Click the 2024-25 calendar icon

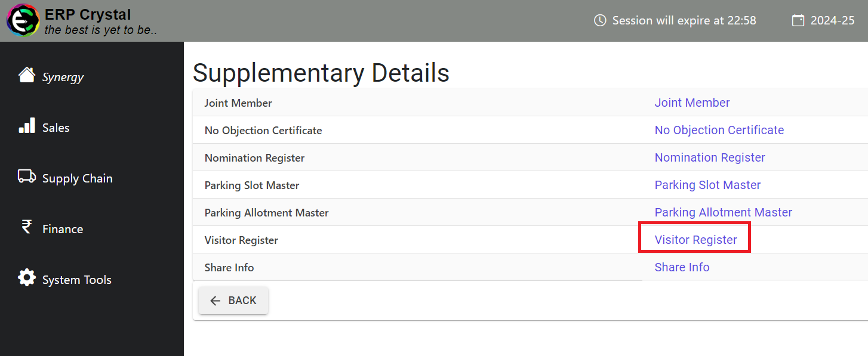[x=798, y=20]
